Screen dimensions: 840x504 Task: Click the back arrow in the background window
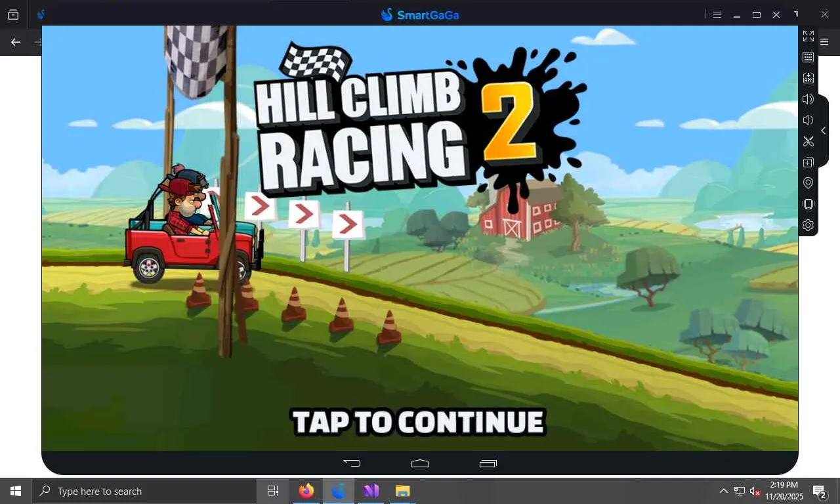16,41
